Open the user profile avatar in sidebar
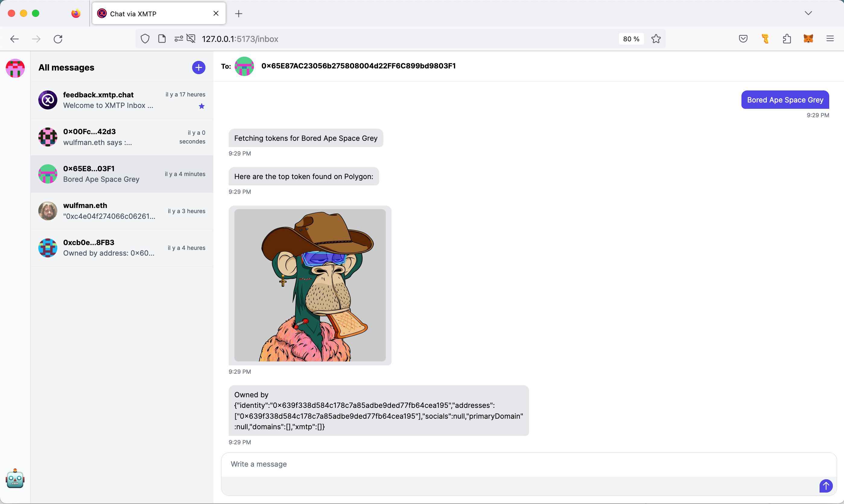Image resolution: width=844 pixels, height=504 pixels. pos(15,68)
